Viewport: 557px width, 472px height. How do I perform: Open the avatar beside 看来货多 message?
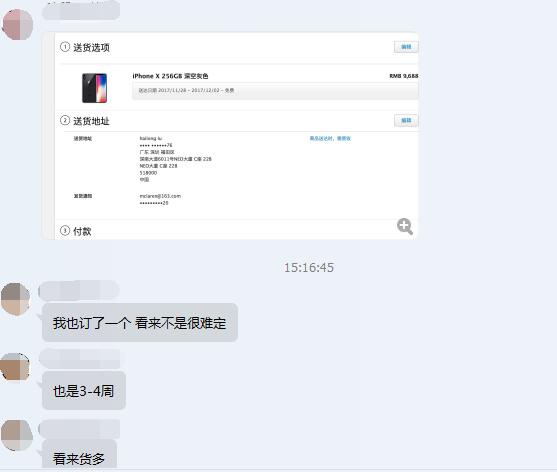pyautogui.click(x=17, y=435)
